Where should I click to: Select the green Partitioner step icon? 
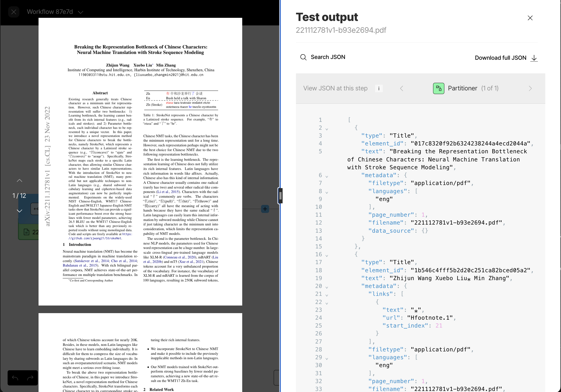[x=439, y=88]
